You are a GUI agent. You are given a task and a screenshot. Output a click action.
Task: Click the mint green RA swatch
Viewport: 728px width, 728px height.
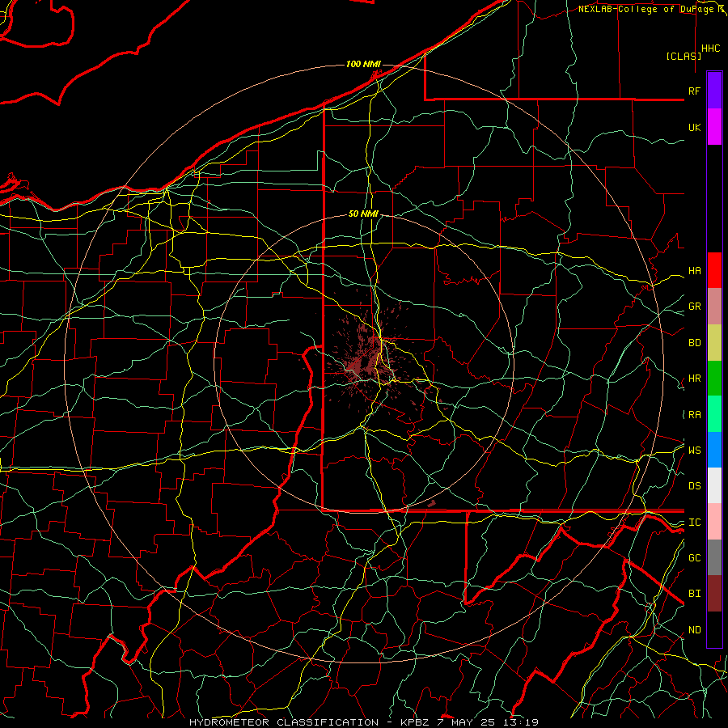click(714, 414)
